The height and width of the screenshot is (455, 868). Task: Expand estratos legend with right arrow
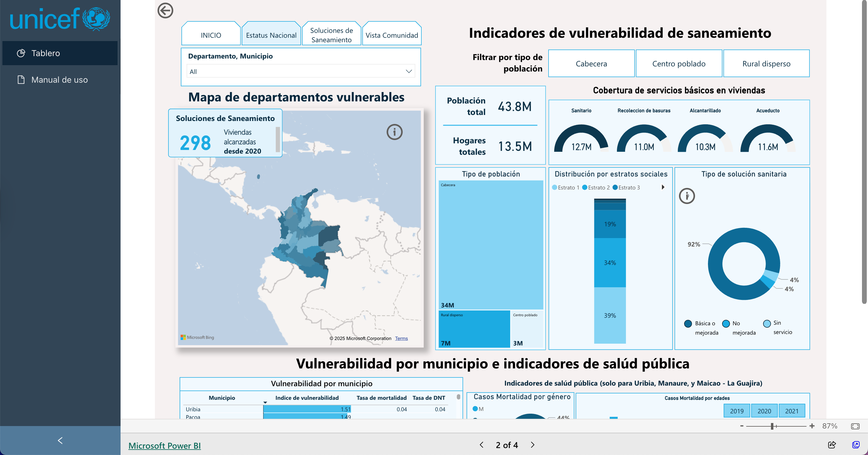pyautogui.click(x=663, y=187)
